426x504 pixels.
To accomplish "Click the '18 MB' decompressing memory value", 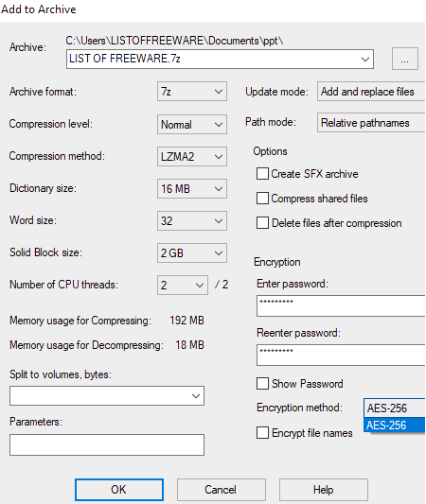I will pos(189,345).
